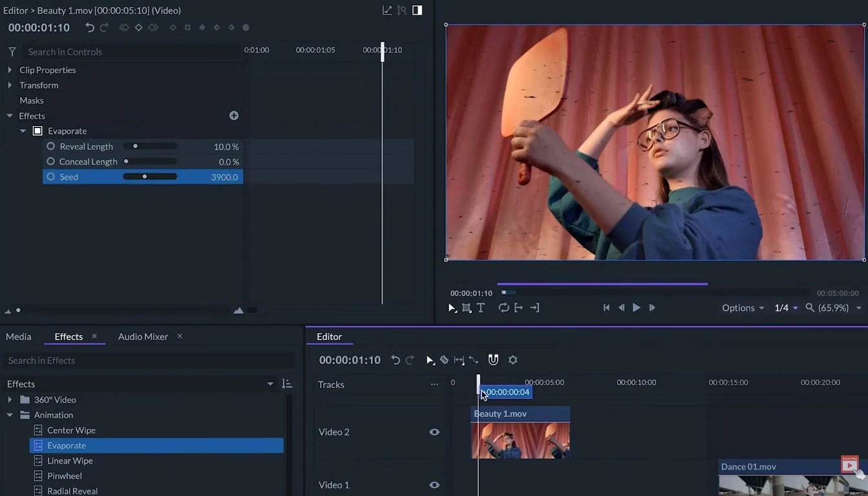Disable the Evaporate effect checkbox

pyautogui.click(x=37, y=131)
